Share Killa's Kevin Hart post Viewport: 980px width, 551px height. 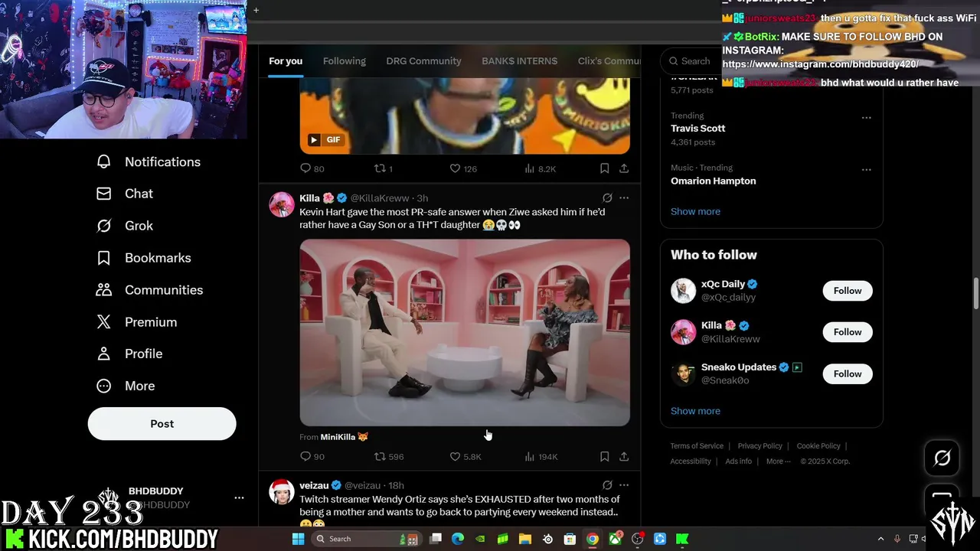[x=624, y=457]
